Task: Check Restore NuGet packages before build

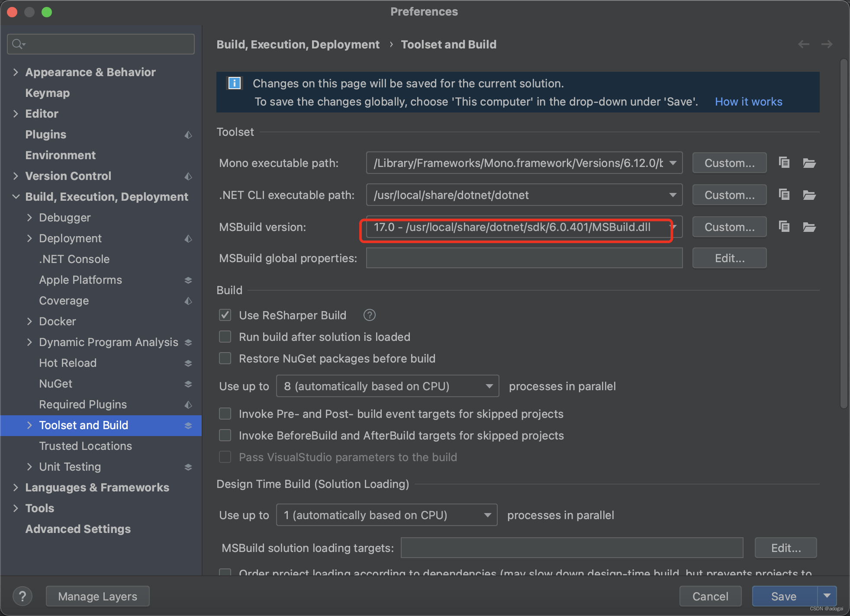Action: pos(225,358)
